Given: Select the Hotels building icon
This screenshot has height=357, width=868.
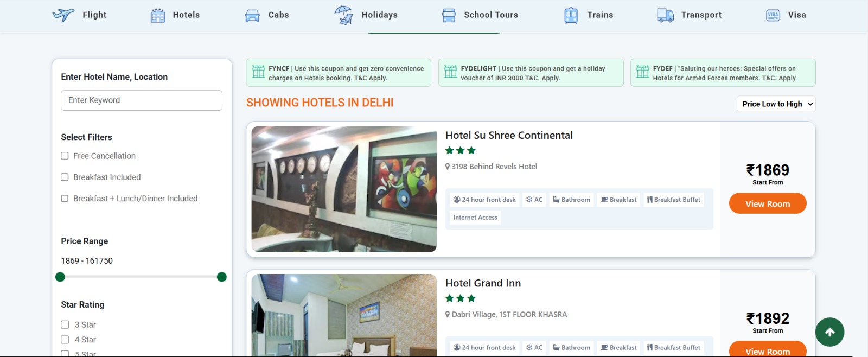Looking at the screenshot, I should 158,15.
